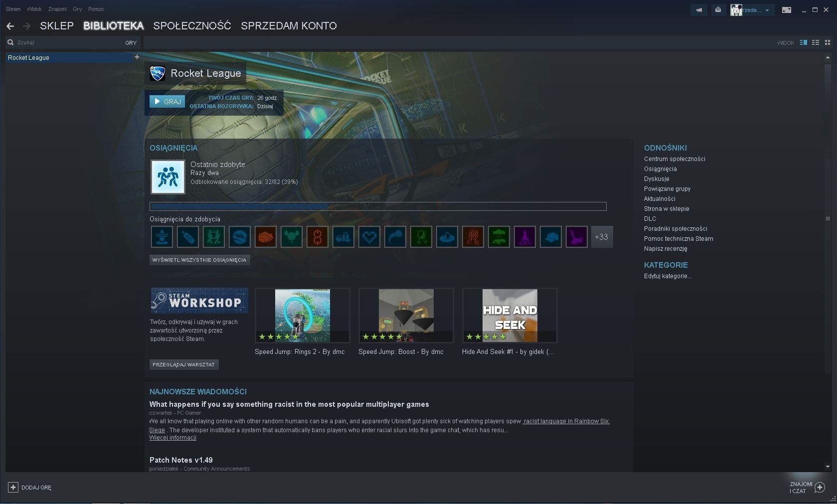The width and height of the screenshot is (837, 504).
Task: Open 'Speed Jump: Rings 2' workshop thumbnail
Action: coord(303,316)
